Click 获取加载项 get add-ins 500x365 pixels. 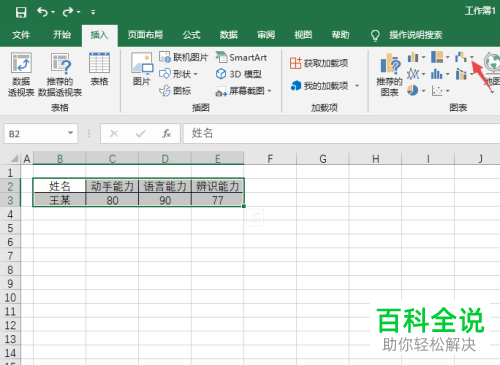click(x=319, y=63)
